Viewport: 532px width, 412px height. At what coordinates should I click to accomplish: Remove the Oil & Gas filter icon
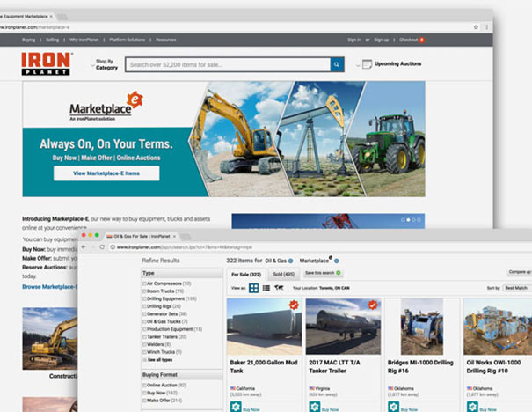click(290, 261)
